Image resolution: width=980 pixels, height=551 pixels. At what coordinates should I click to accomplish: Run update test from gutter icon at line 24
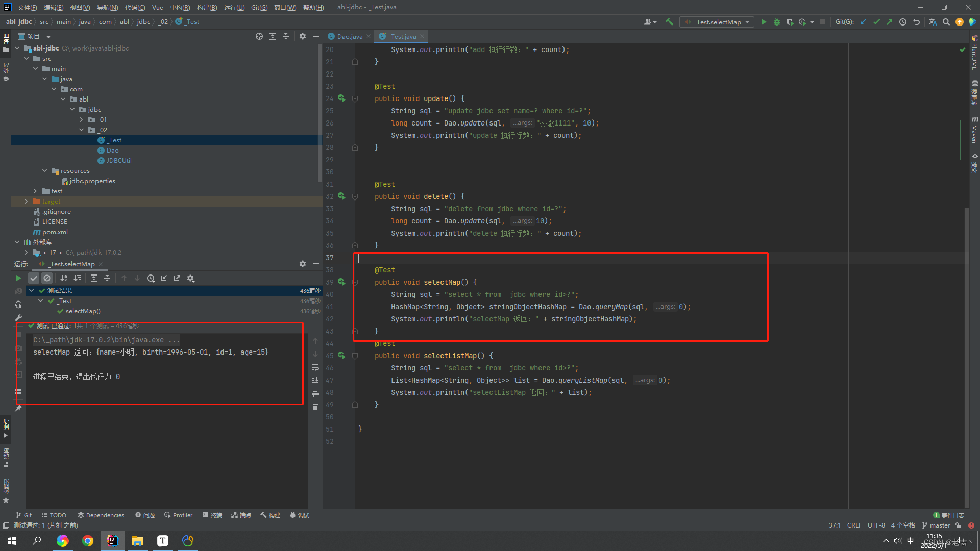tap(341, 98)
